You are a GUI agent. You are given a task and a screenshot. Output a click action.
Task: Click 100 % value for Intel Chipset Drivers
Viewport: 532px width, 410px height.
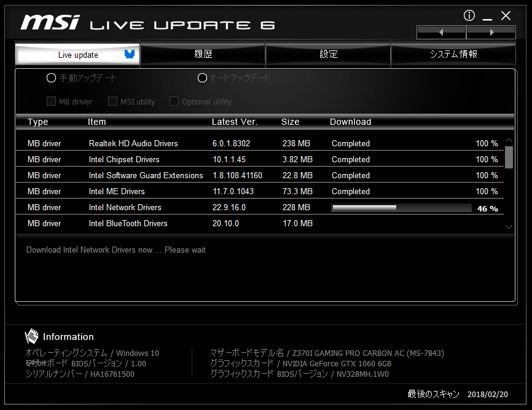point(487,159)
